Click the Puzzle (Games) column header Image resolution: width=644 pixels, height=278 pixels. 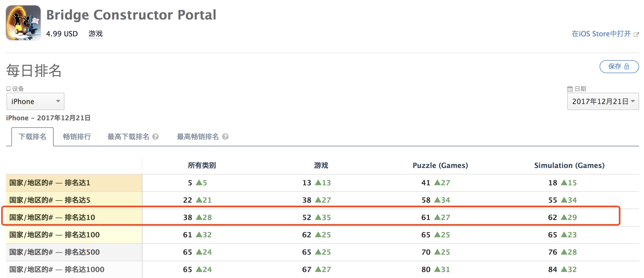click(x=440, y=166)
